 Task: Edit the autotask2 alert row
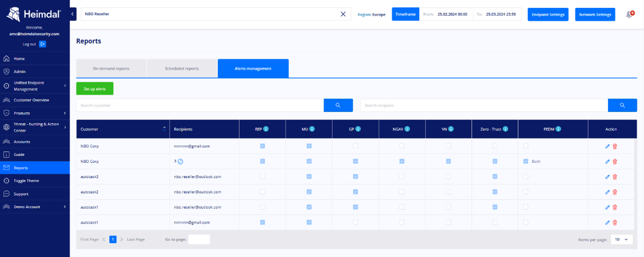(608, 192)
